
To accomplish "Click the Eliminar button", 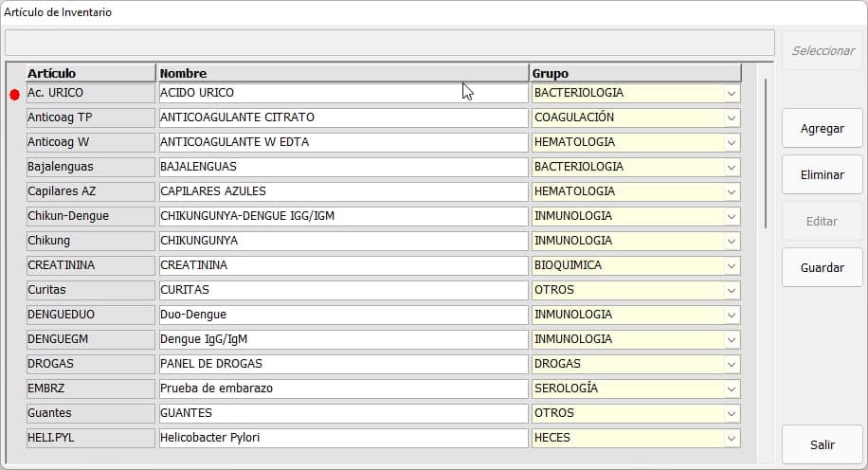I will tap(823, 175).
